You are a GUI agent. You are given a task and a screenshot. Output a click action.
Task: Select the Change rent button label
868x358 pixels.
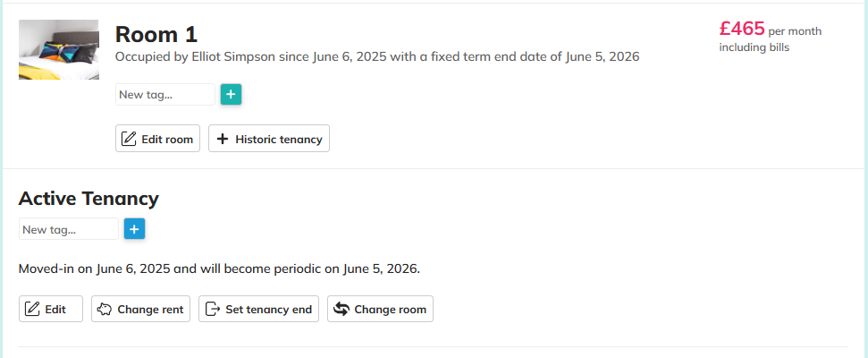tap(150, 310)
